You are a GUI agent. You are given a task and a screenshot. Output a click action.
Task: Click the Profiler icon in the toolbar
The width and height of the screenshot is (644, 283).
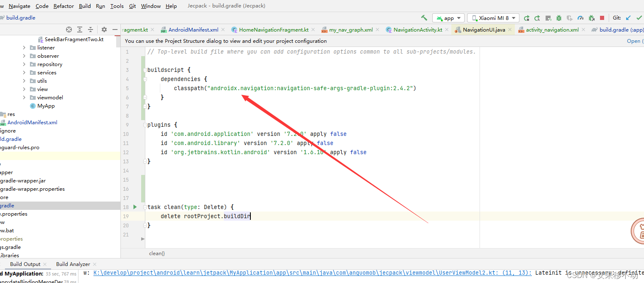[580, 18]
